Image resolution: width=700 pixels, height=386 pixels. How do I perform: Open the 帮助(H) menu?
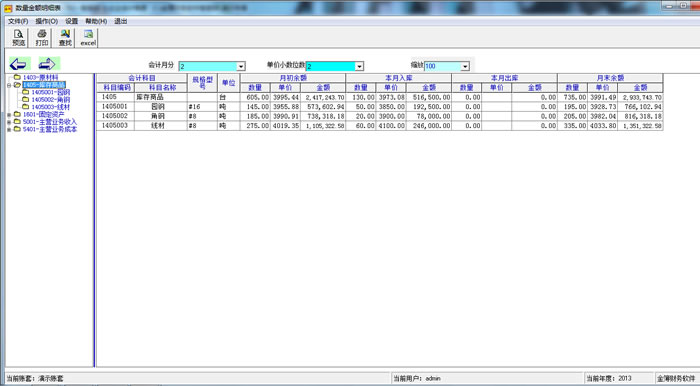click(96, 21)
